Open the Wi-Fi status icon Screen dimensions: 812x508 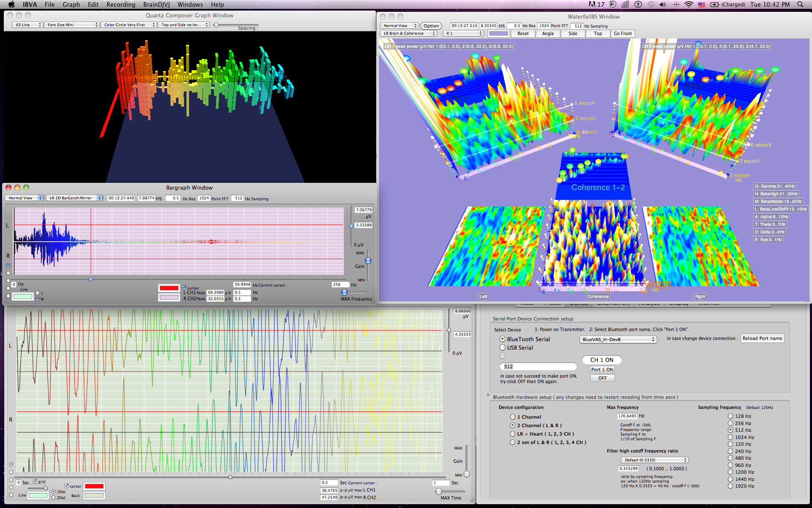tap(689, 5)
